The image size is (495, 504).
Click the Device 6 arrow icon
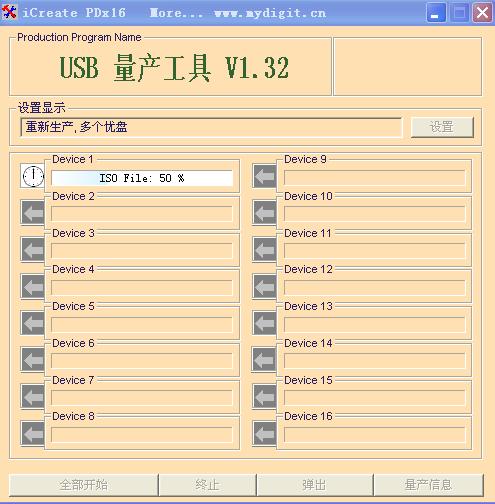[x=33, y=360]
